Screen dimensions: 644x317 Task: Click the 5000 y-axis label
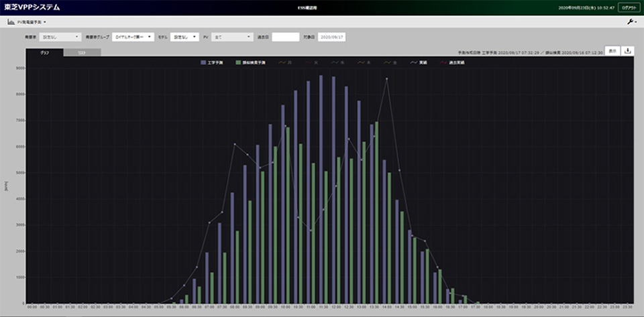pos(19,173)
